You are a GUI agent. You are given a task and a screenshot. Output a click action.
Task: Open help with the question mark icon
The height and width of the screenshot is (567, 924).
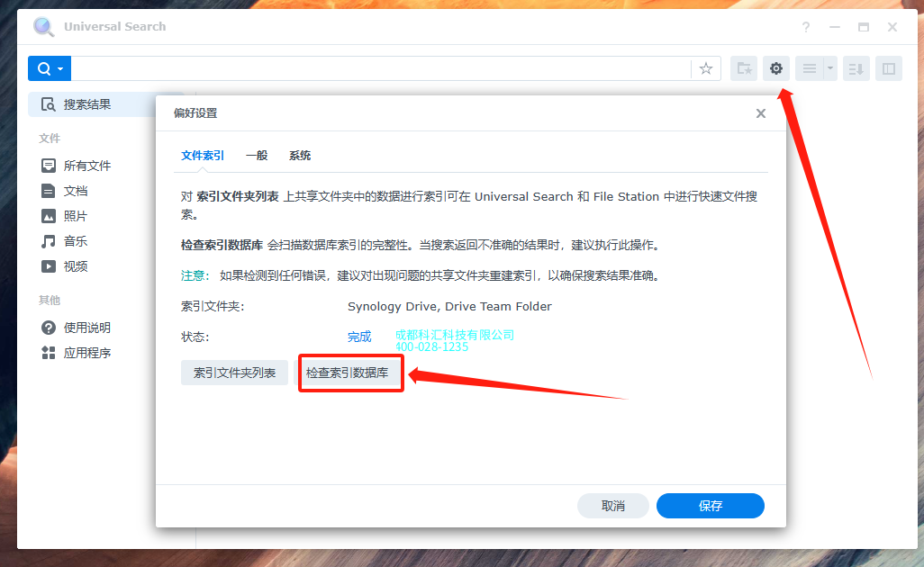click(805, 27)
